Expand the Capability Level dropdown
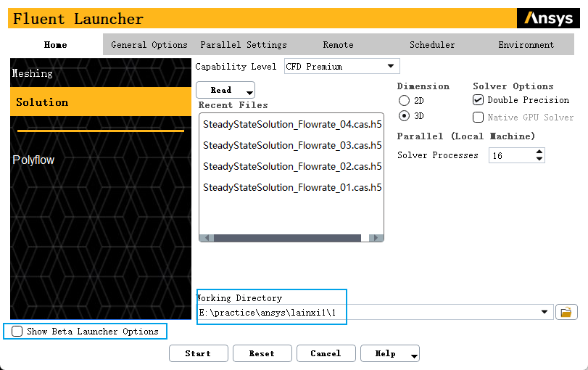This screenshot has width=588, height=370. (391, 66)
